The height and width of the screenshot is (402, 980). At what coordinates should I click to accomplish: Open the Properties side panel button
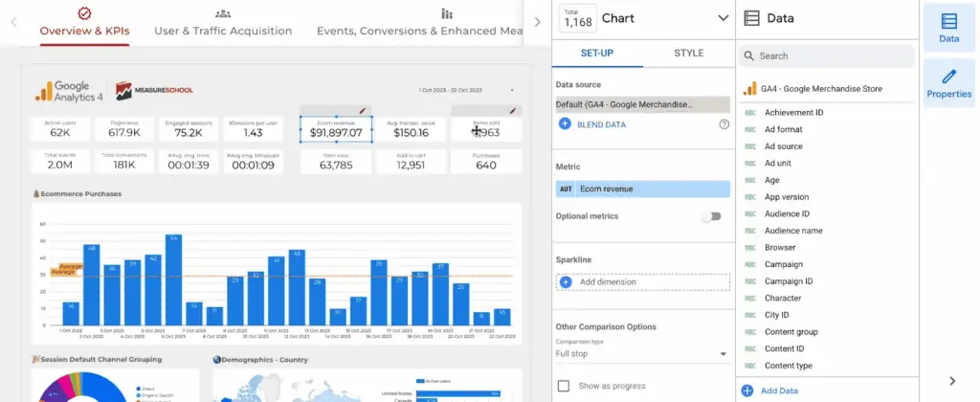tap(948, 84)
